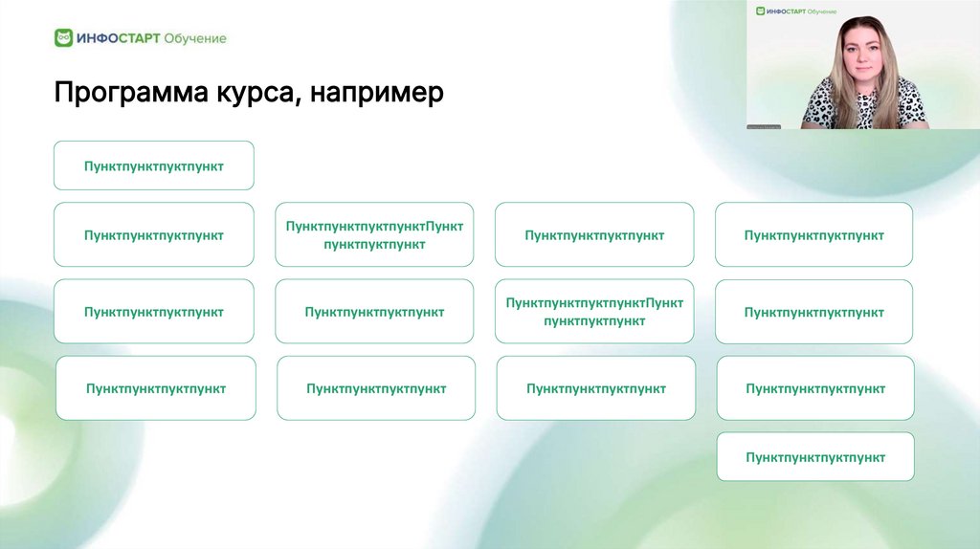This screenshot has width=980, height=549.
Task: Select the lone card in the bottom row
Action: click(815, 456)
